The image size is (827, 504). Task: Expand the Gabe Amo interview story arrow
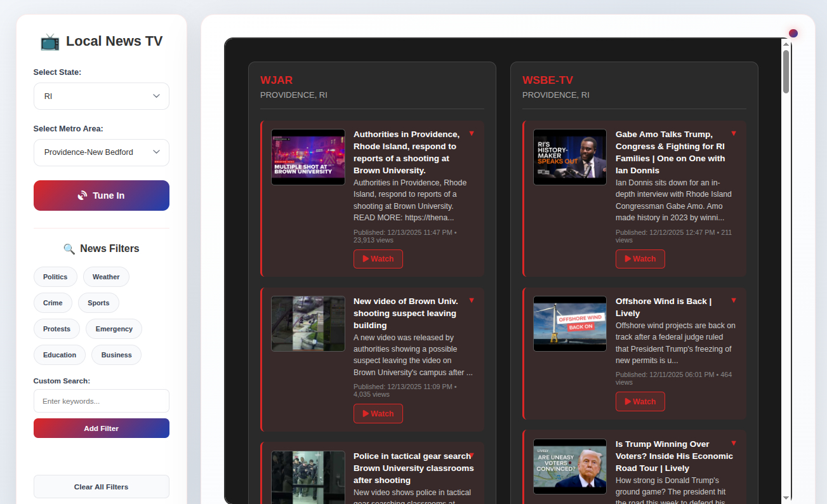[734, 133]
